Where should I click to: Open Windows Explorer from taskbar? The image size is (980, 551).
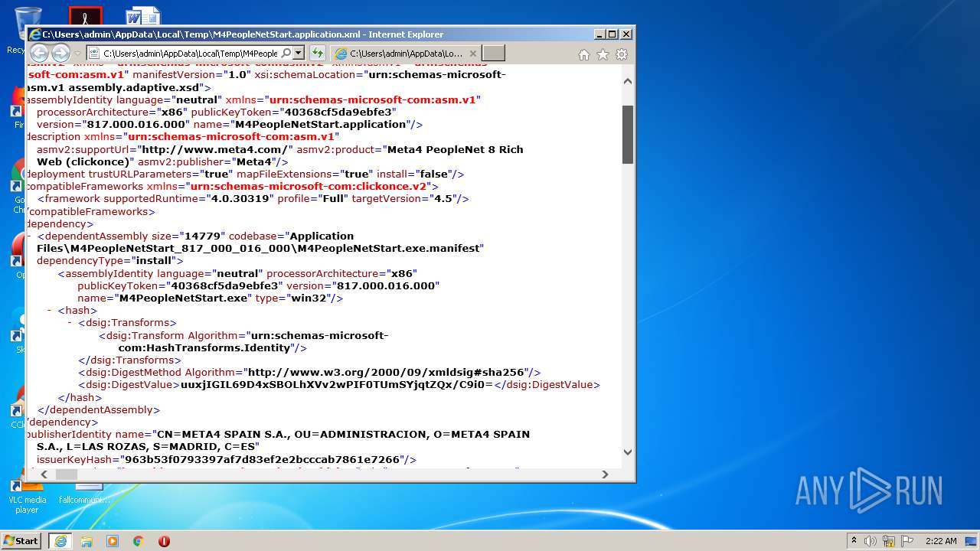tap(87, 541)
